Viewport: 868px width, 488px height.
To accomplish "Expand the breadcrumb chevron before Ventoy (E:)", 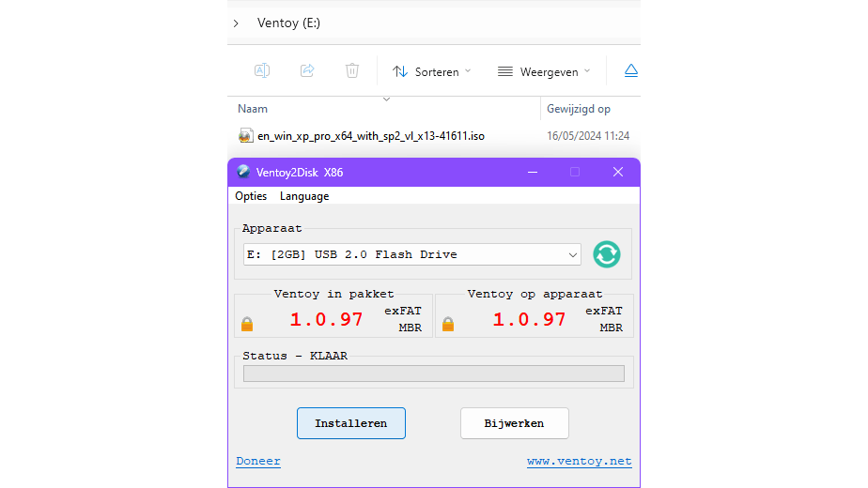I will click(237, 23).
